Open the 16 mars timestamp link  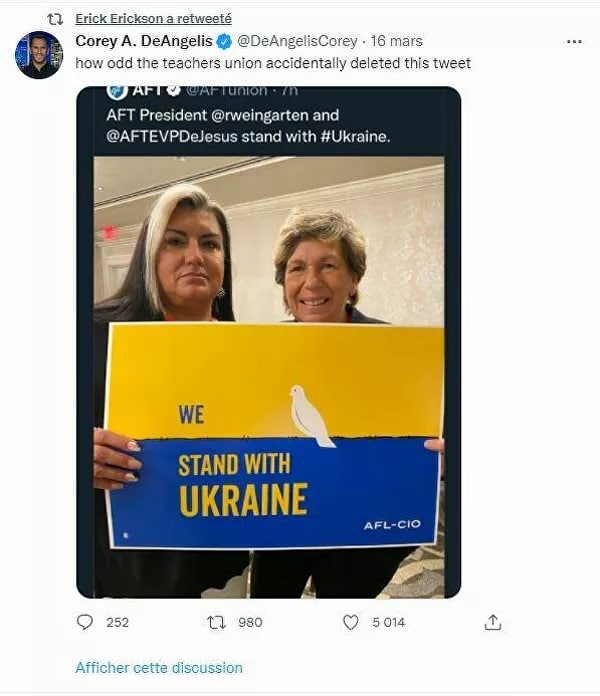[x=396, y=41]
